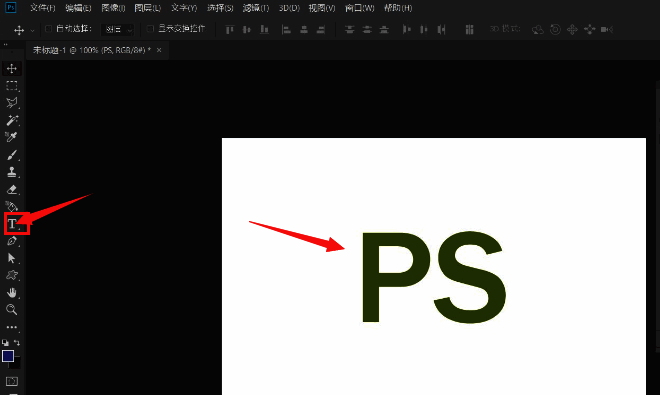Viewport: 660px width, 395px height.
Task: Click distribute top edges icon
Action: pyautogui.click(x=349, y=29)
